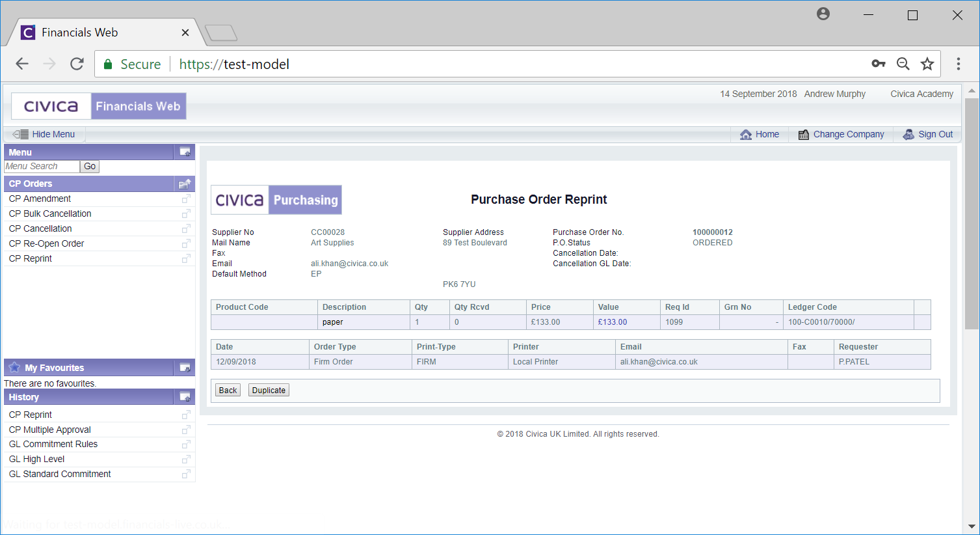This screenshot has width=980, height=535.
Task: Click the Go menu search button
Action: click(x=90, y=167)
